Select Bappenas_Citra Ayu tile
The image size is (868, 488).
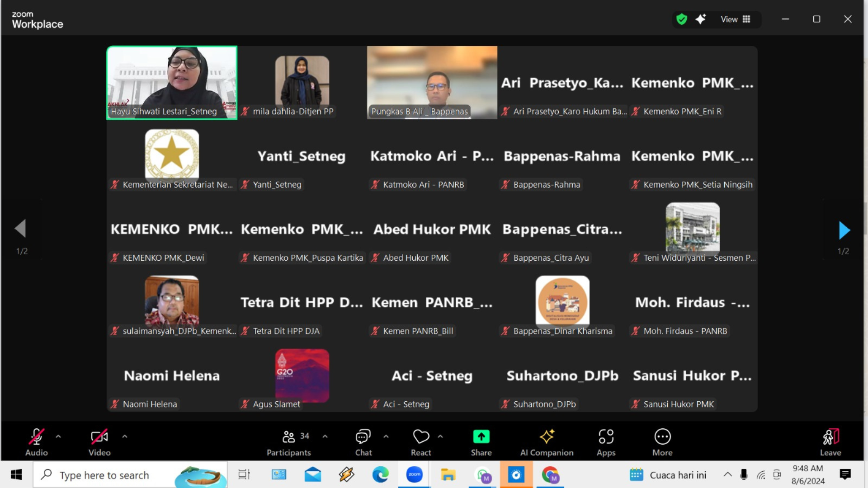(x=562, y=229)
